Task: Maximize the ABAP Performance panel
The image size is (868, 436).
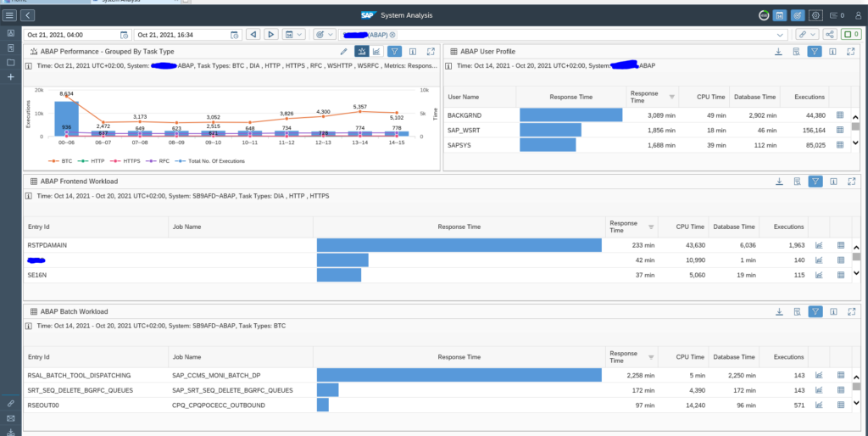Action: tap(431, 52)
